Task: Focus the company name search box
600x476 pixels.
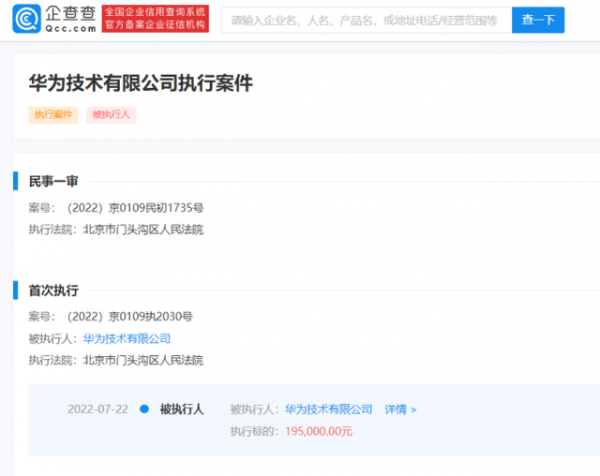Action: click(364, 19)
